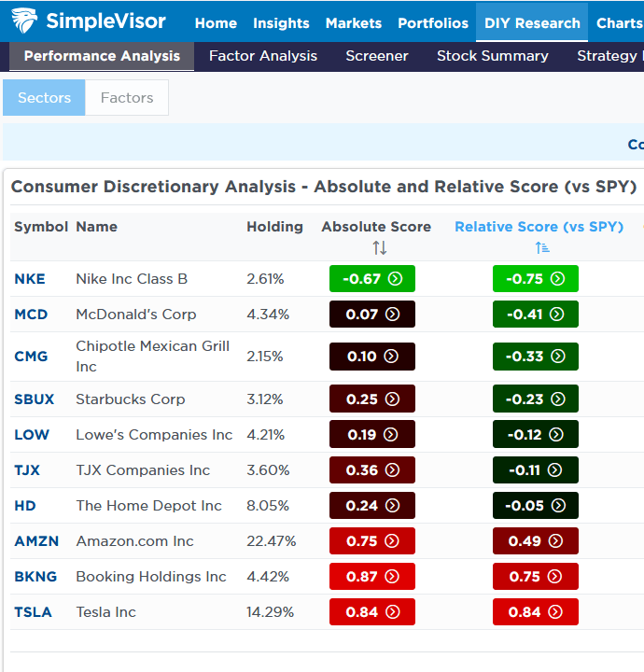Open the Strategy tab
The image size is (644, 672).
click(x=609, y=56)
